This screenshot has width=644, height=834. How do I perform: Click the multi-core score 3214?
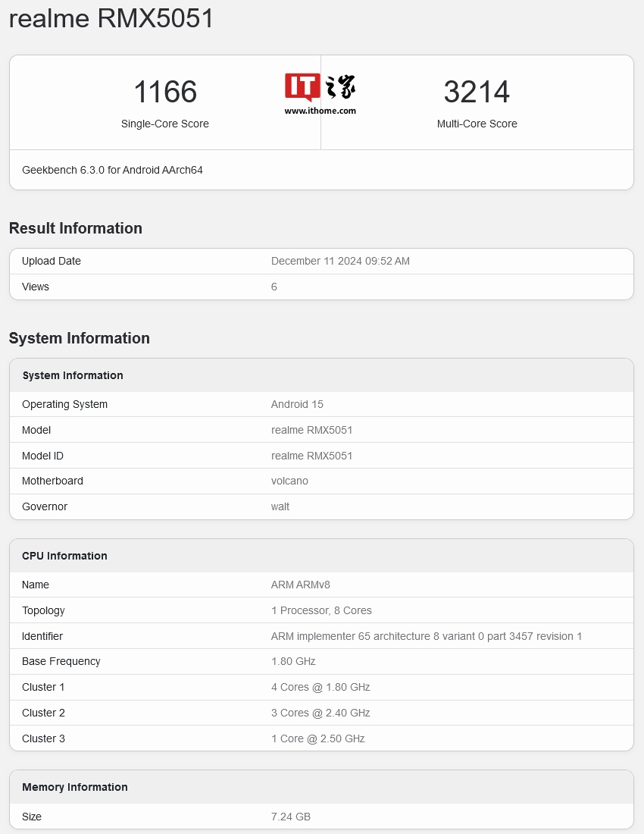click(477, 92)
